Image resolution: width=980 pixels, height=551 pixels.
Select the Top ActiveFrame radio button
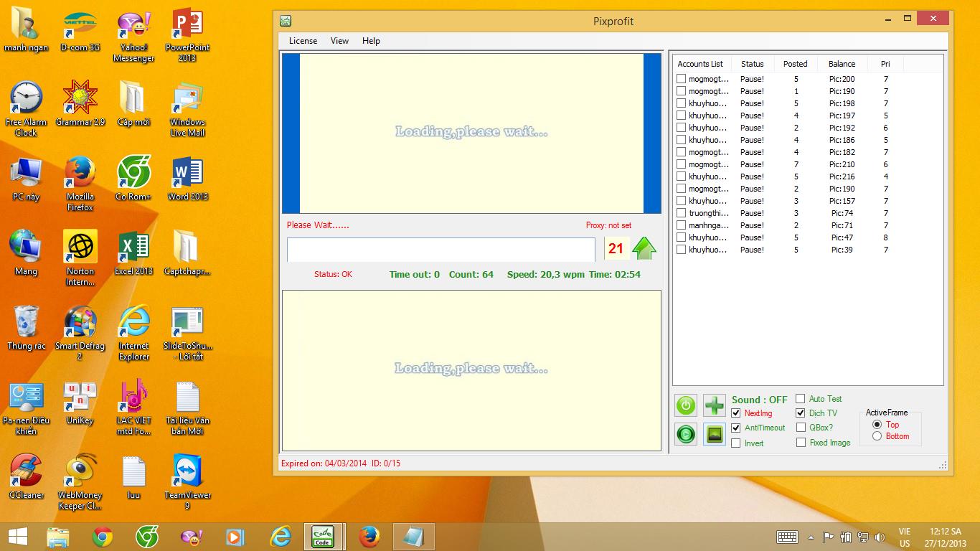(877, 425)
